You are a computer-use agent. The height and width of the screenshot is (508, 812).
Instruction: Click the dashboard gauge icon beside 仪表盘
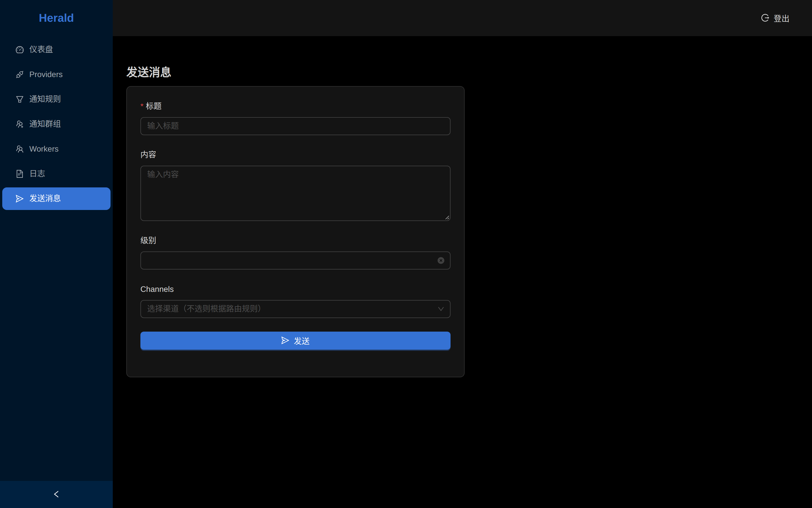click(20, 50)
